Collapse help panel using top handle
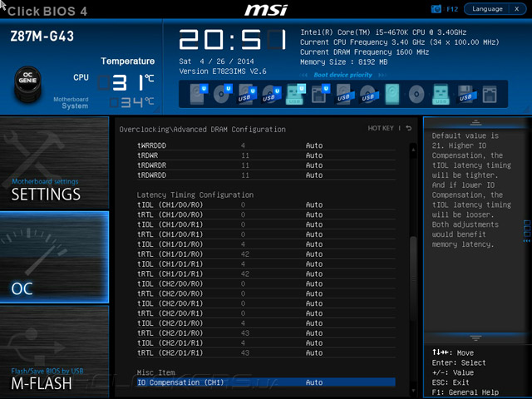Image resolution: width=532 pixels, height=399 pixels. [x=475, y=122]
